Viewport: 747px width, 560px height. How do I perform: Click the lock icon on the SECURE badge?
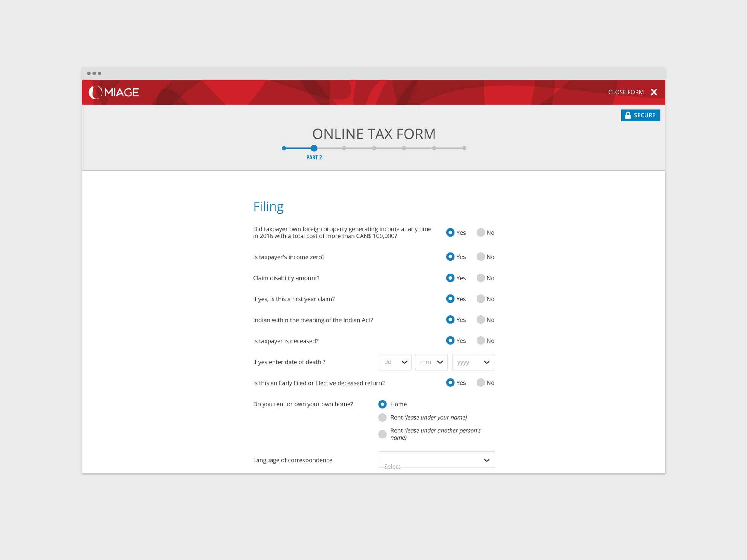coord(628,115)
